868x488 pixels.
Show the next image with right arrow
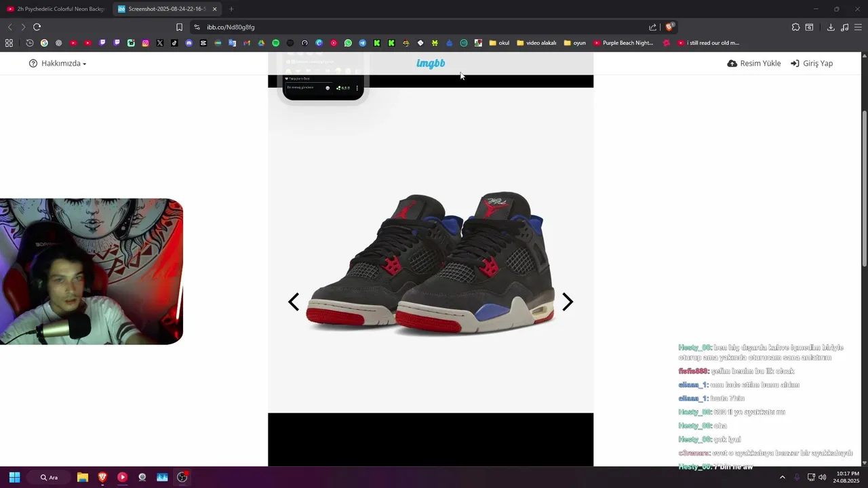[568, 302]
